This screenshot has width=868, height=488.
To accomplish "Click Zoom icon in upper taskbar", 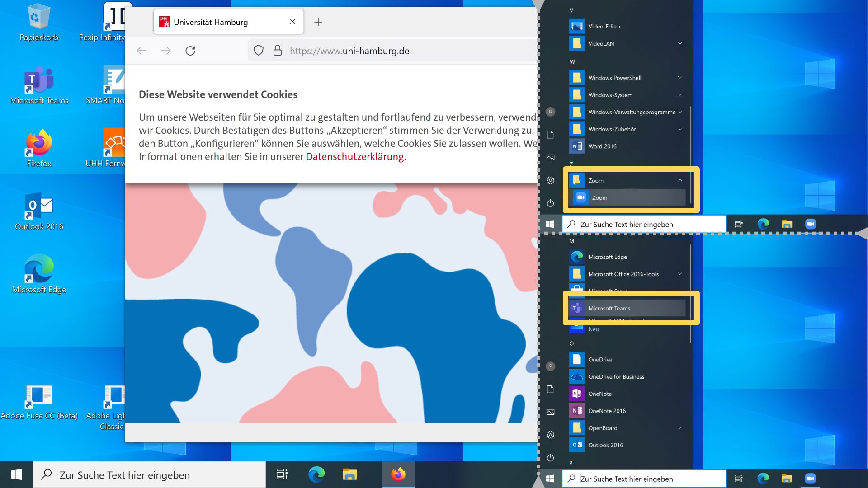I will click(x=811, y=224).
